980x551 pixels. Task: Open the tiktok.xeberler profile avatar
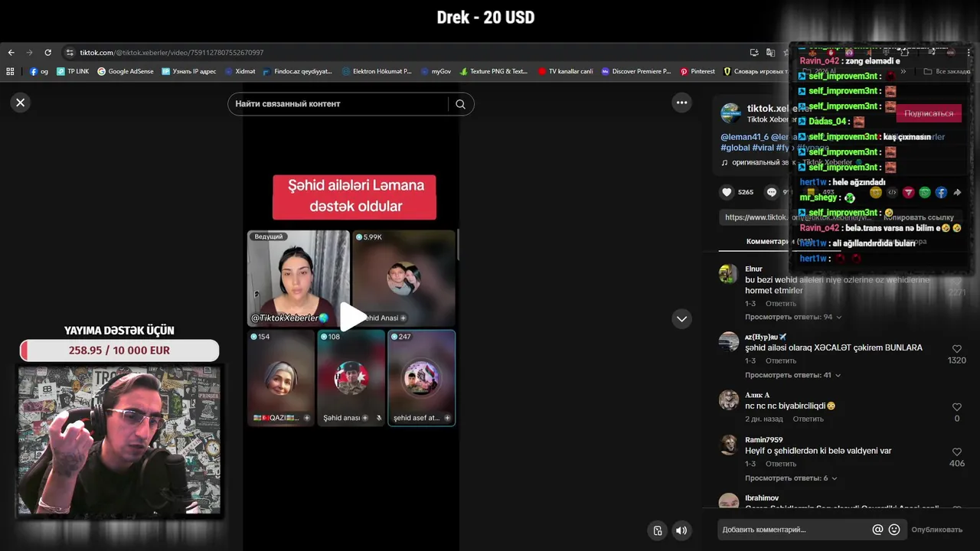[x=730, y=113]
